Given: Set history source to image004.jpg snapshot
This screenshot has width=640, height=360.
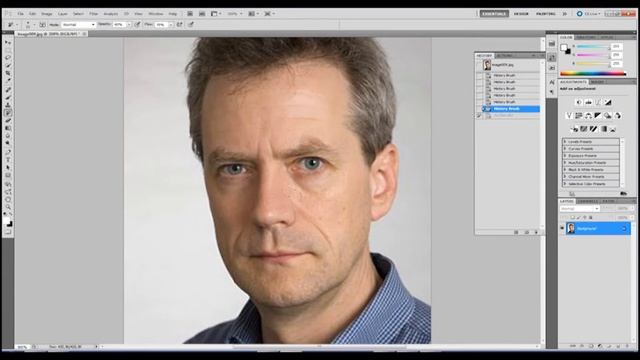Looking at the screenshot, I should [x=479, y=65].
